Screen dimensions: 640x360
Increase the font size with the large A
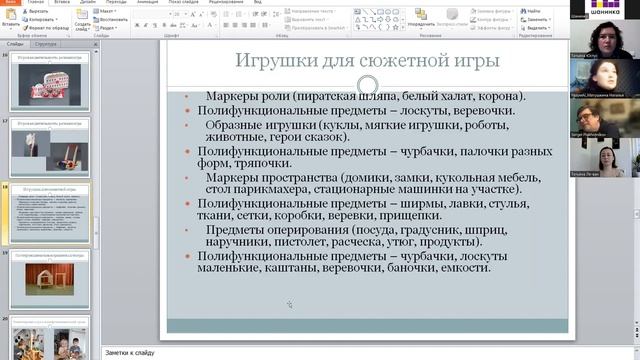coord(193,14)
